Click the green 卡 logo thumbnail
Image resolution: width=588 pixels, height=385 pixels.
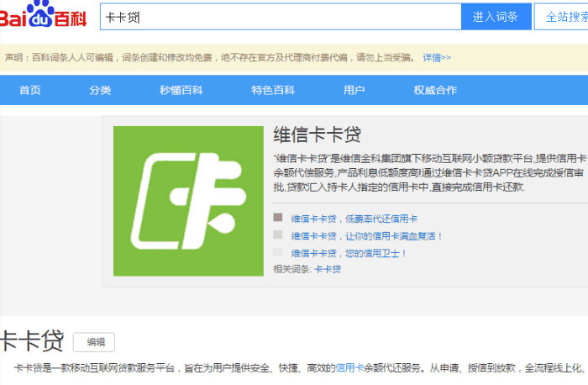click(189, 201)
